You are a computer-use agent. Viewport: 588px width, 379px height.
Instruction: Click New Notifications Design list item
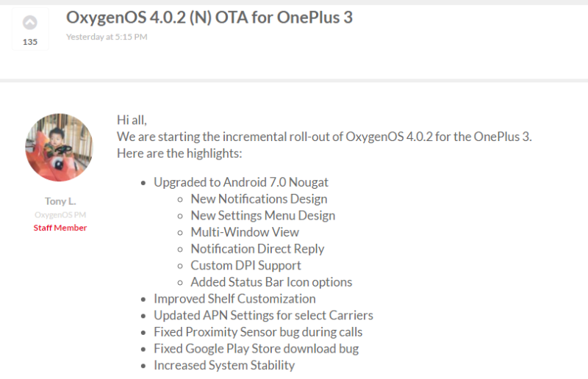259,199
